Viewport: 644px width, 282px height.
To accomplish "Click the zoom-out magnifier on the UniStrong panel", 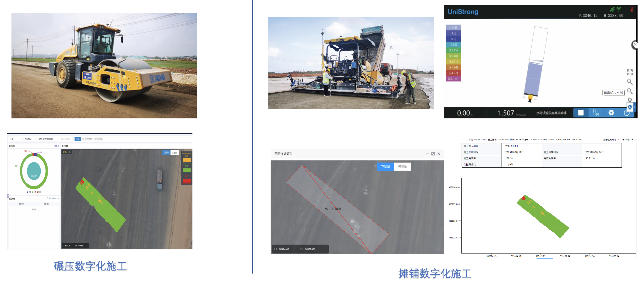I will tap(630, 91).
